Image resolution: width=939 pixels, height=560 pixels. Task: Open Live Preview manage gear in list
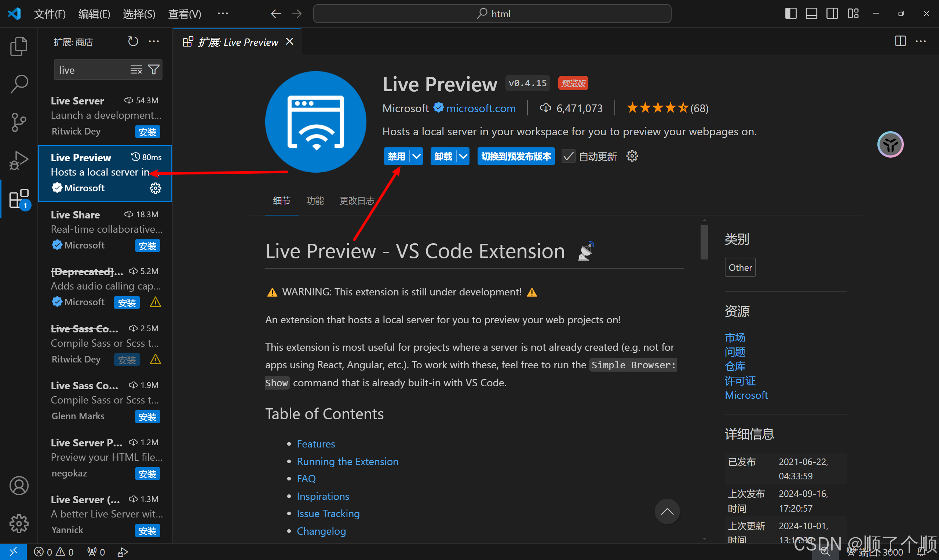155,188
